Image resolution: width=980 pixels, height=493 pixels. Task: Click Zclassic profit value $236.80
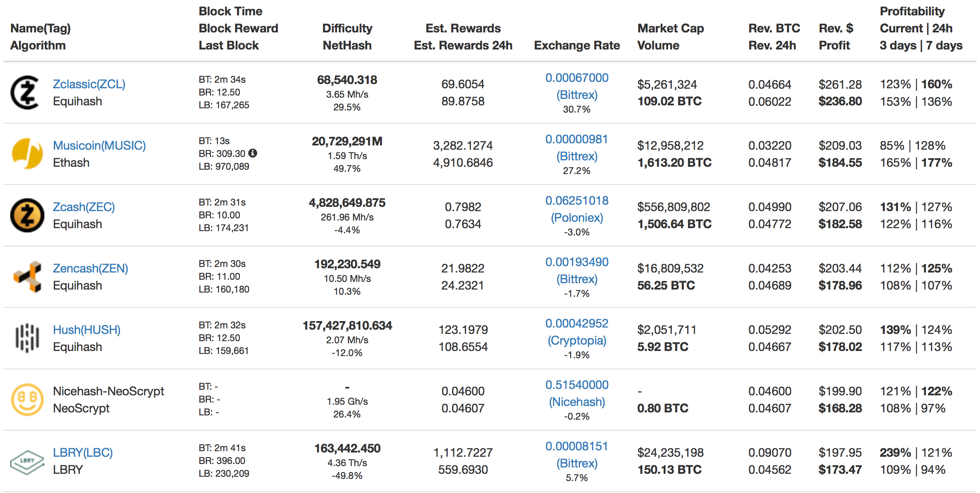point(840,101)
